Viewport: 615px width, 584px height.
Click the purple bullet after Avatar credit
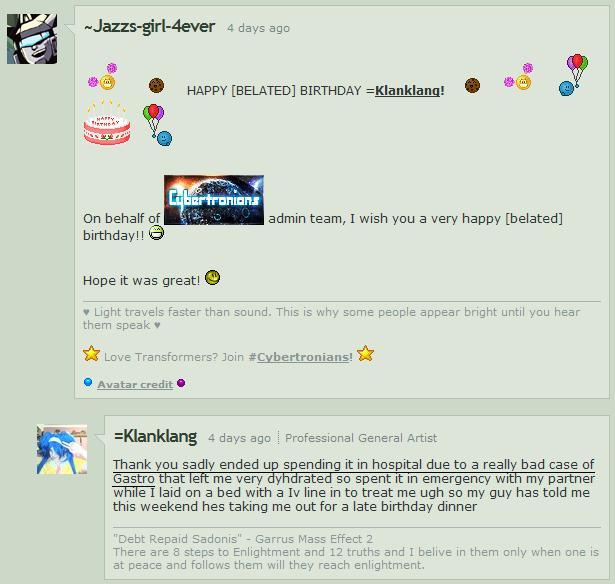pyautogui.click(x=181, y=383)
